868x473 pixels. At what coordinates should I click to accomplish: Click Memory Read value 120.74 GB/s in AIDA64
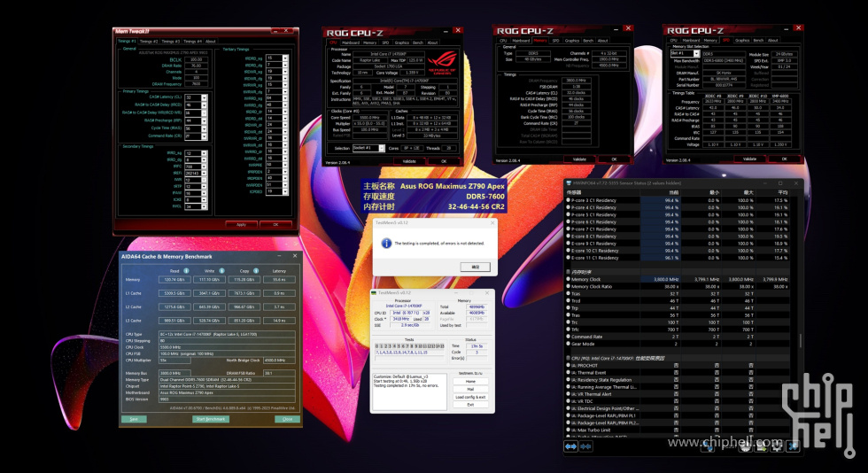tap(174, 280)
